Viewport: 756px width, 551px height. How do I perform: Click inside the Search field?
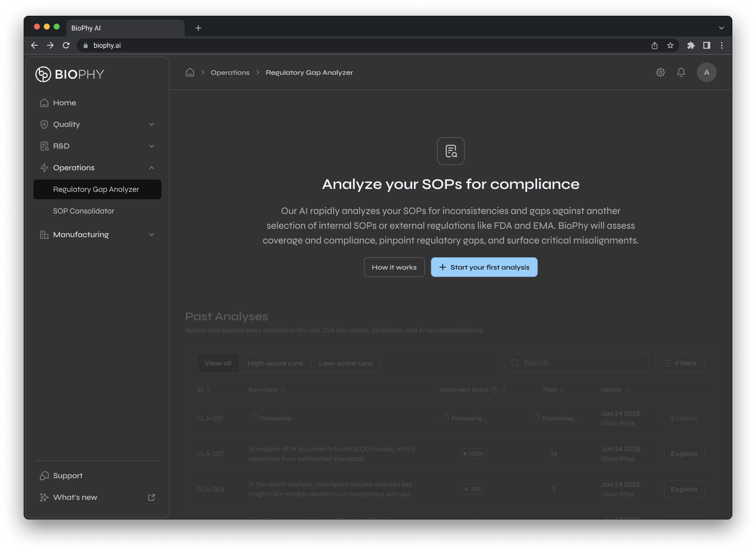[576, 363]
